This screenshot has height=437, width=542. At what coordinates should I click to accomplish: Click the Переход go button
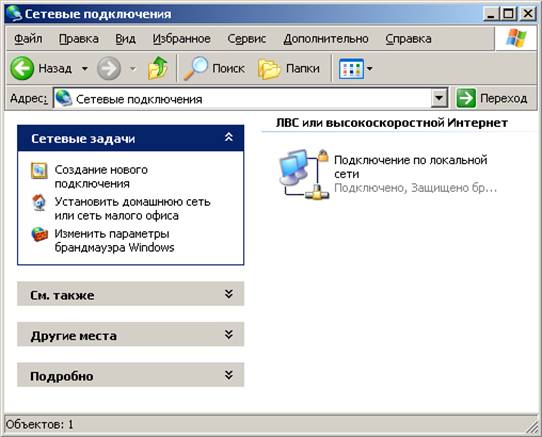click(492, 99)
